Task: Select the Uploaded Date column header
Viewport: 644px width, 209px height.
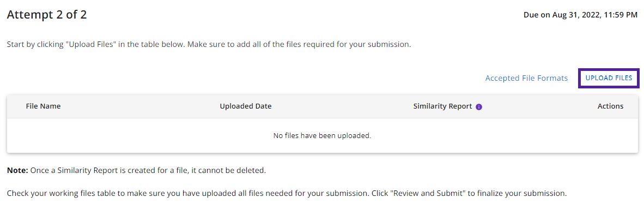Action: click(x=246, y=106)
